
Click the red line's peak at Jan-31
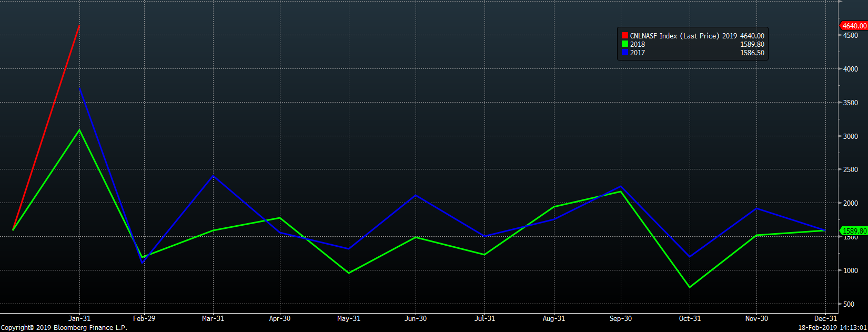pos(79,25)
